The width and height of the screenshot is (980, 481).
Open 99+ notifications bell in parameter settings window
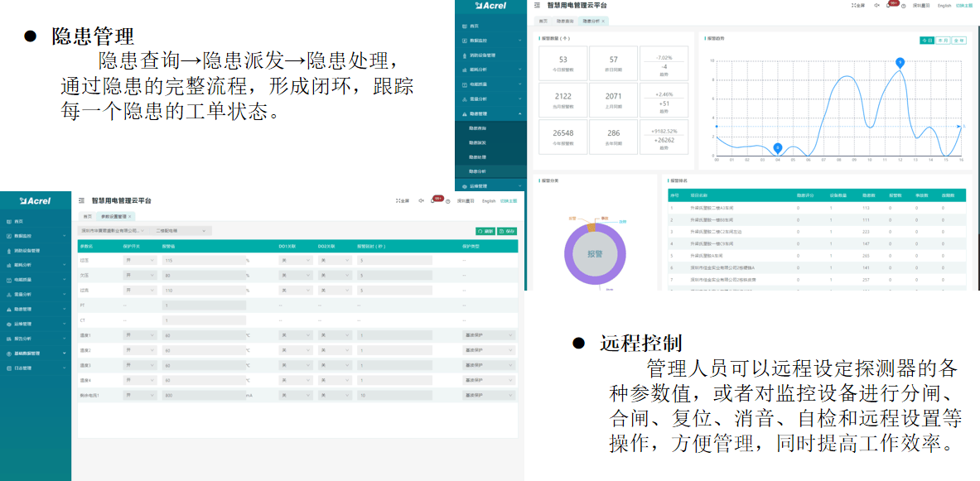[437, 200]
